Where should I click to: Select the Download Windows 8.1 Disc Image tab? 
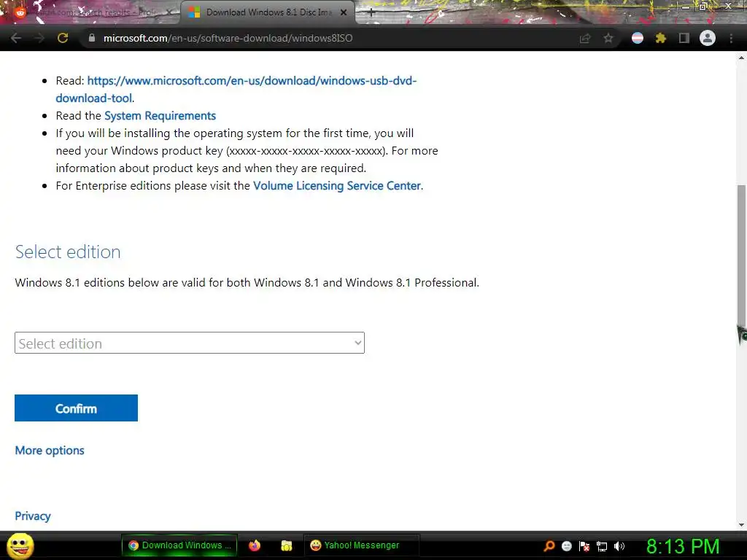click(x=268, y=12)
